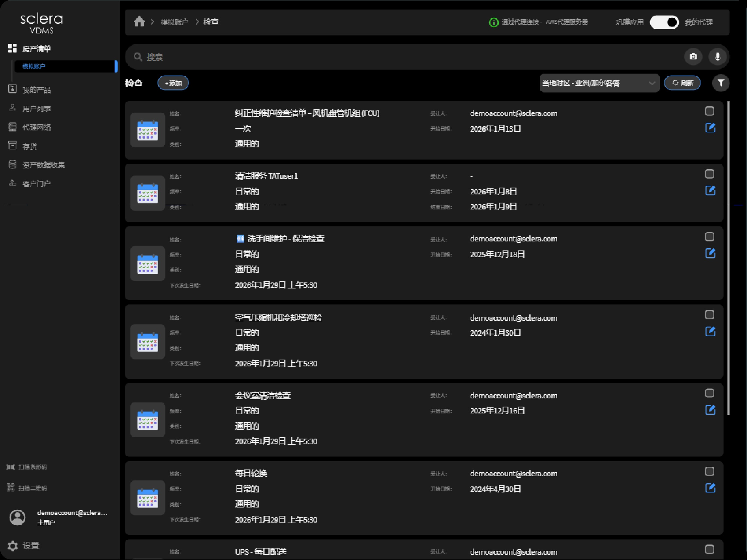Select checkbox for 会议室清洁检查
This screenshot has width=747, height=560.
pyautogui.click(x=710, y=393)
